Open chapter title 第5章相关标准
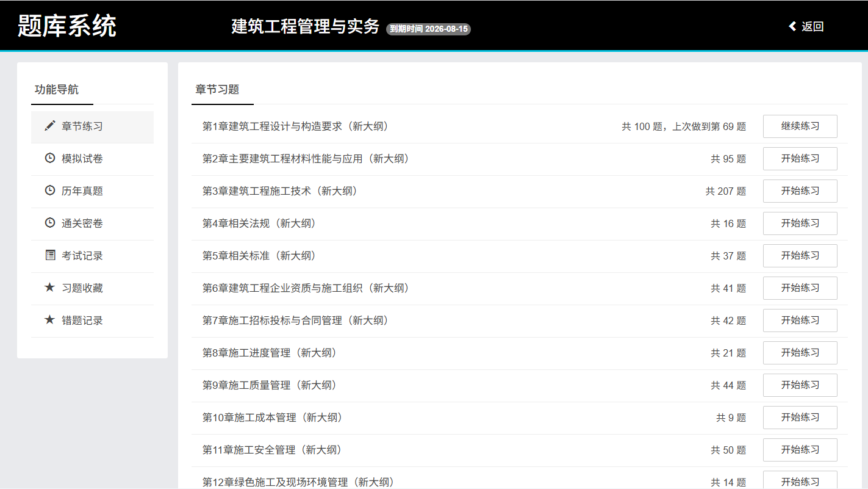Viewport: 868px width, 489px height. click(259, 256)
